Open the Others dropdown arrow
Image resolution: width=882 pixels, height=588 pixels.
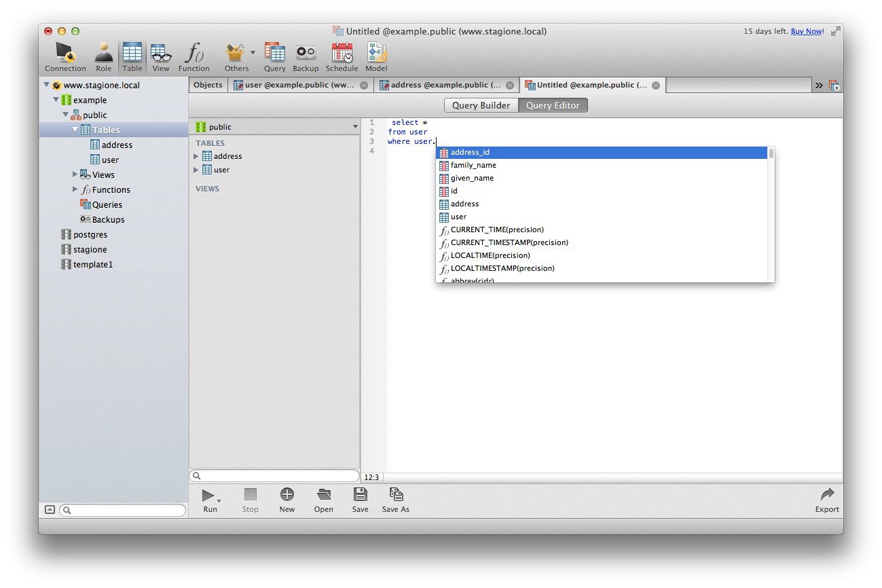[x=253, y=52]
